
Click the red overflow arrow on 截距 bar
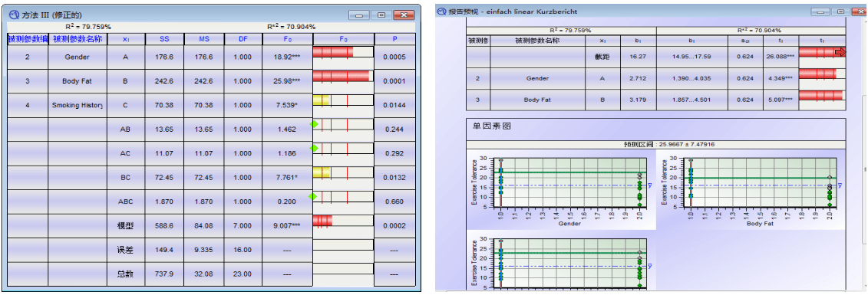coord(840,52)
